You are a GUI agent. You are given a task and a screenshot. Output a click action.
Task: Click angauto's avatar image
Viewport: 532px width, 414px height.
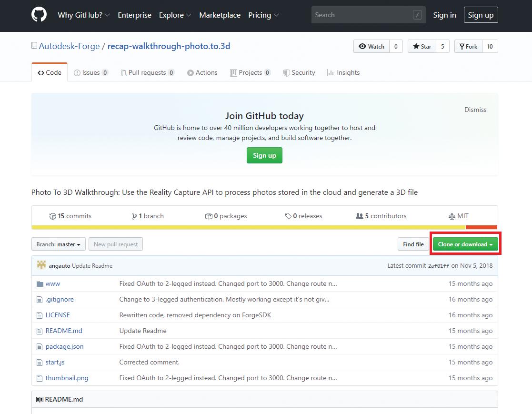tap(41, 265)
